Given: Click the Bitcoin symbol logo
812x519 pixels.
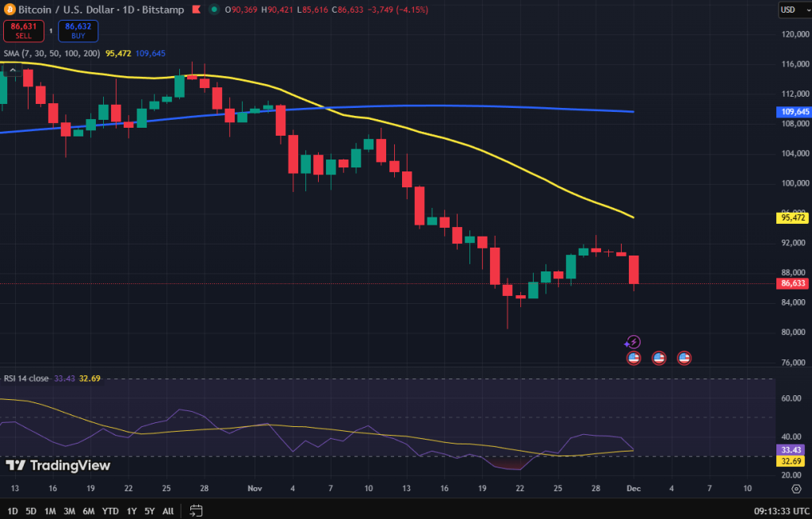Looking at the screenshot, I should (x=10, y=10).
